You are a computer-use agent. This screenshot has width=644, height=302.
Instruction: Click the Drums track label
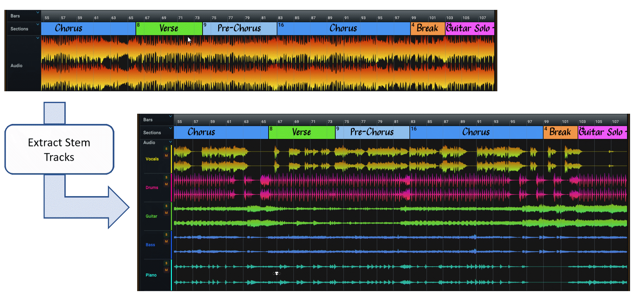pyautogui.click(x=152, y=188)
